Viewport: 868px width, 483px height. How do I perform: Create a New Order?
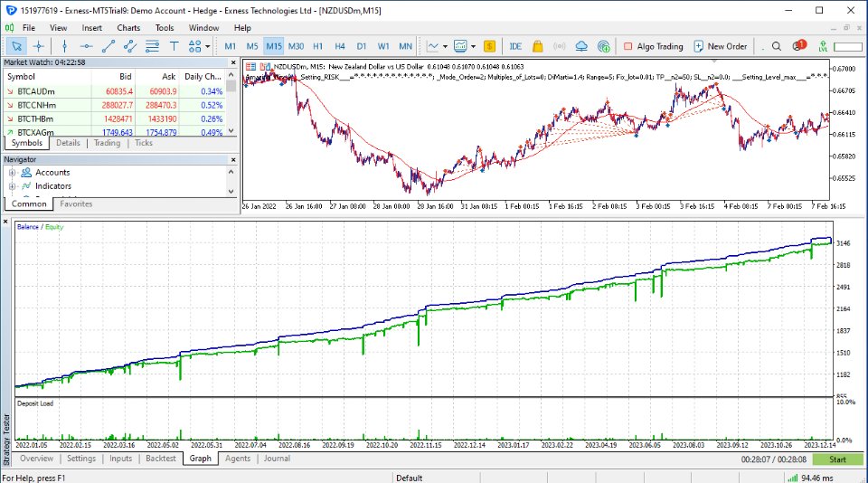click(721, 46)
